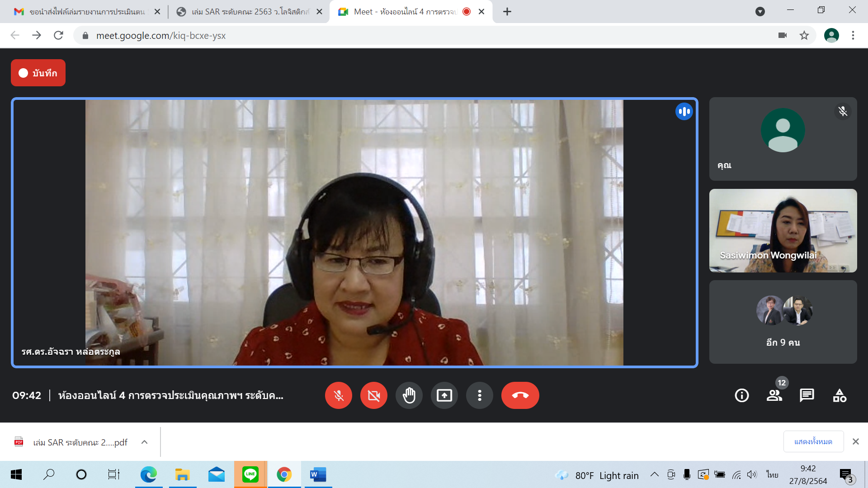Click the Sasiwimon Wongwilai video tile

[783, 230]
